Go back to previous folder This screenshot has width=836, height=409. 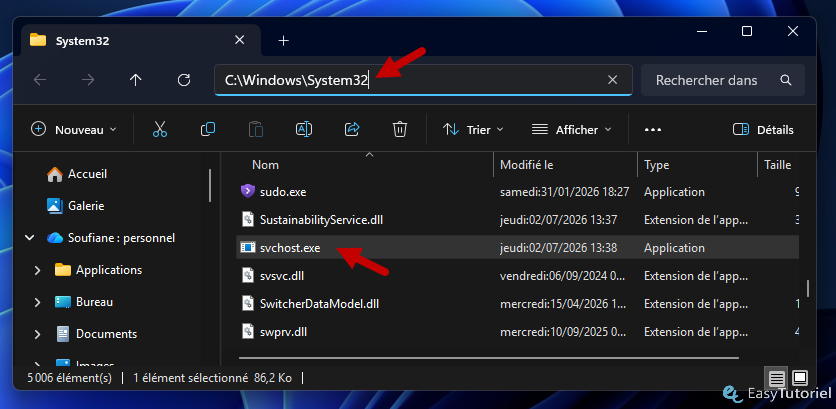coord(40,80)
